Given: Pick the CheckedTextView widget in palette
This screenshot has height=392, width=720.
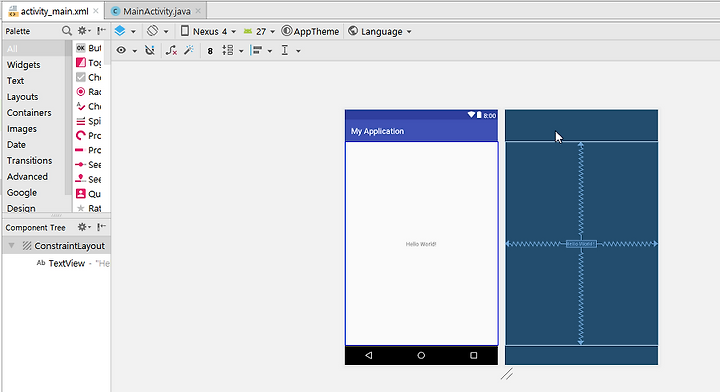Looking at the screenshot, I should (88, 106).
